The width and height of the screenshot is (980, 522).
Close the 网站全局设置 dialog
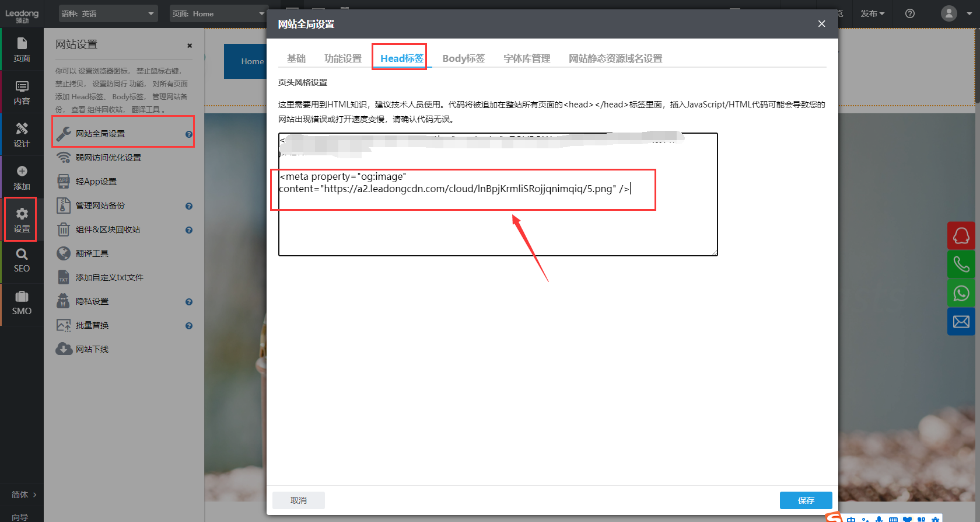[x=821, y=24]
